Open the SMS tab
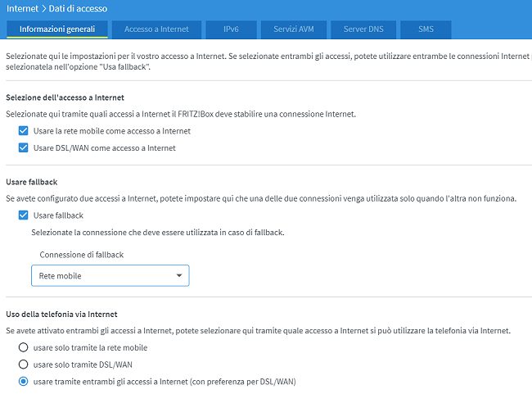Image resolution: width=532 pixels, height=394 pixels. click(426, 29)
